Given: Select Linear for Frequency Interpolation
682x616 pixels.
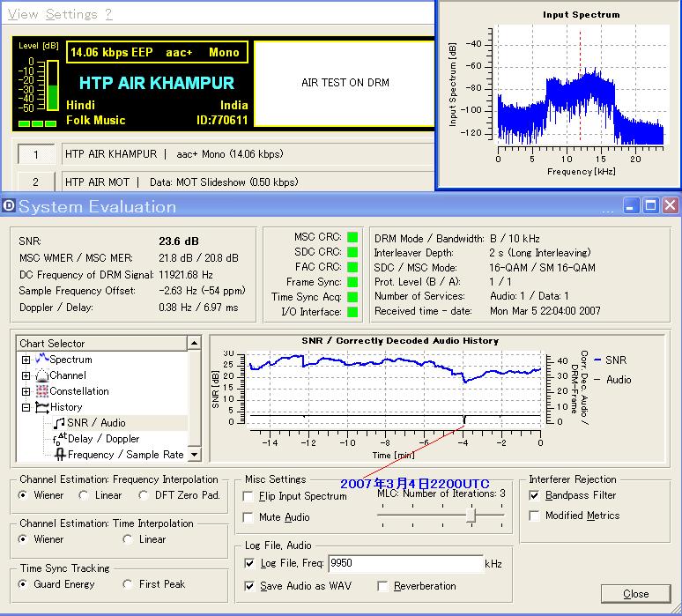Looking at the screenshot, I should [84, 495].
